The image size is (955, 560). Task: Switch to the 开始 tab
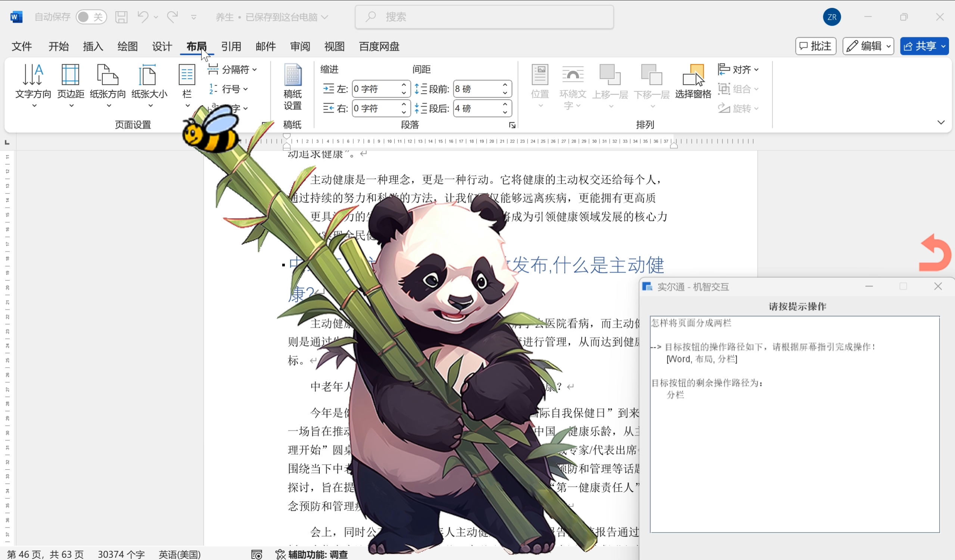(x=58, y=46)
